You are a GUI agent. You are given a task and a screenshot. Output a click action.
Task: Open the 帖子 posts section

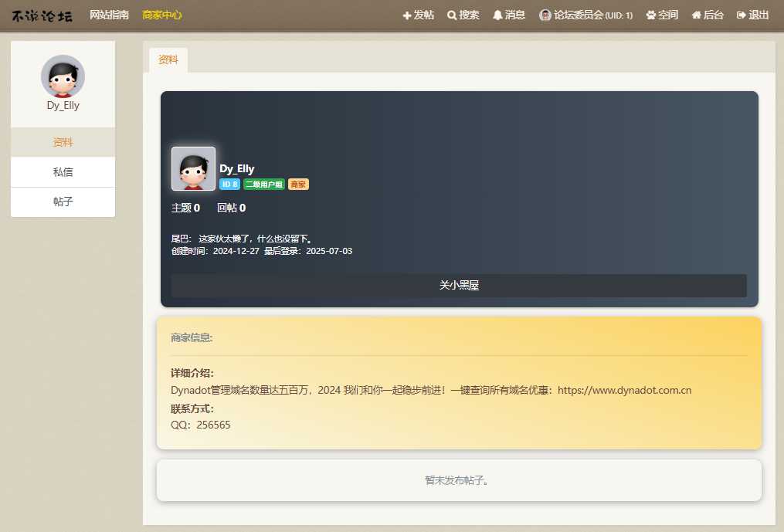63,202
